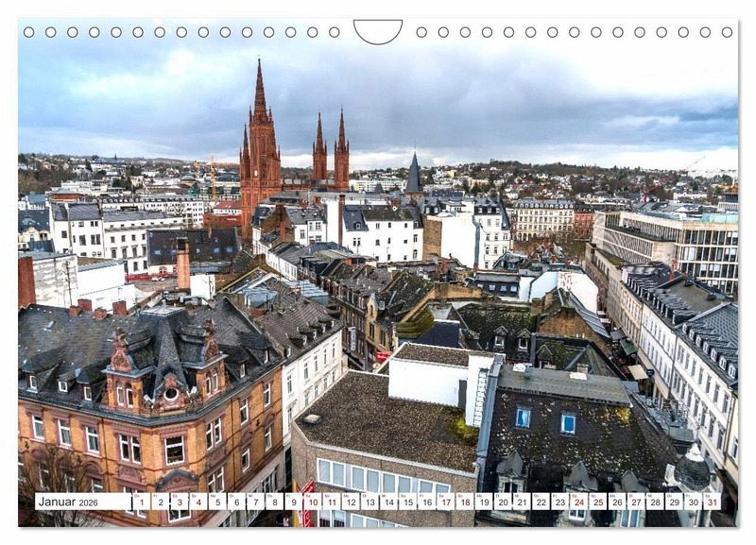Select day 4 in the calendar strip
The image size is (756, 545).
click(198, 502)
